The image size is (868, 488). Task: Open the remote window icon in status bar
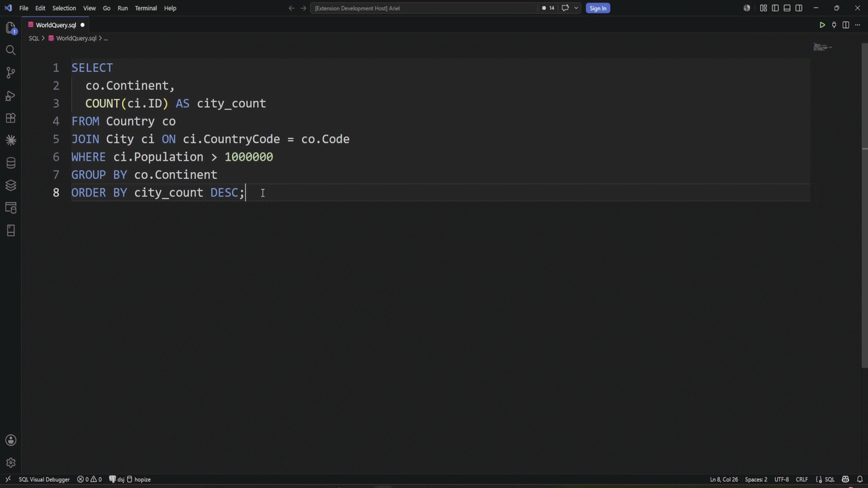click(7, 479)
